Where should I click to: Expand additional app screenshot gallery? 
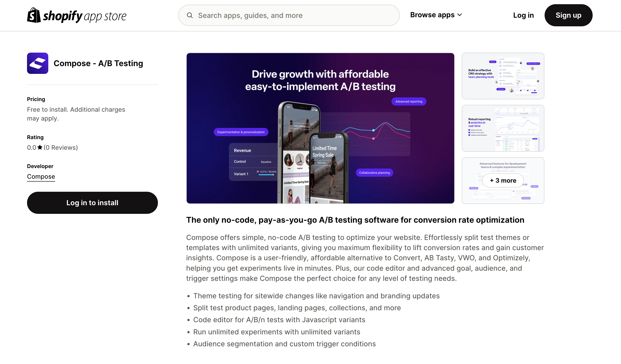click(x=503, y=180)
